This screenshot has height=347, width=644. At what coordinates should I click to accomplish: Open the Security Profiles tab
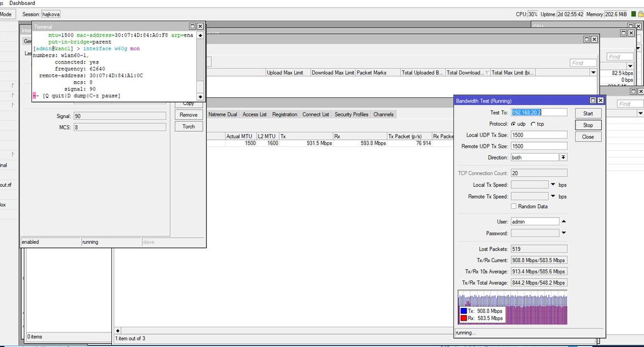click(x=351, y=114)
